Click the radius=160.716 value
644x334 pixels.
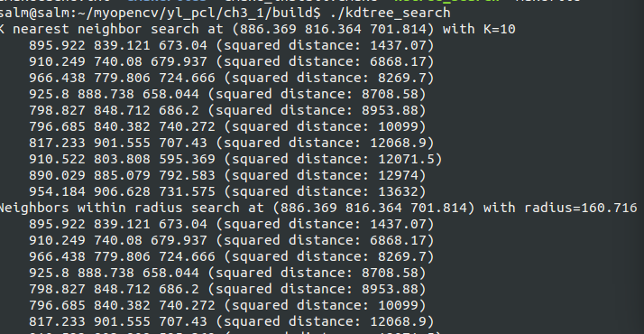(581, 208)
